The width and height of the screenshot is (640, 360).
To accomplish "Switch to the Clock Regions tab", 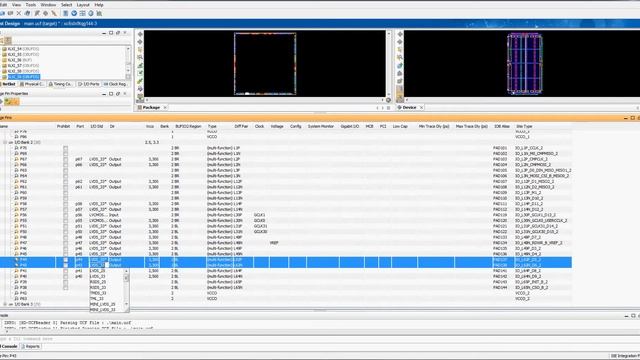I will tap(115, 84).
